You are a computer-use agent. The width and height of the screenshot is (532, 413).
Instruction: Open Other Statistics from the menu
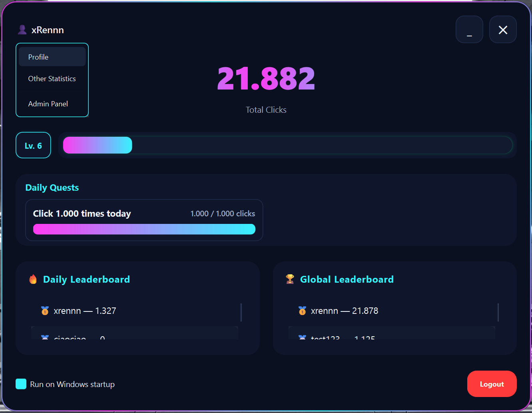[x=52, y=79]
